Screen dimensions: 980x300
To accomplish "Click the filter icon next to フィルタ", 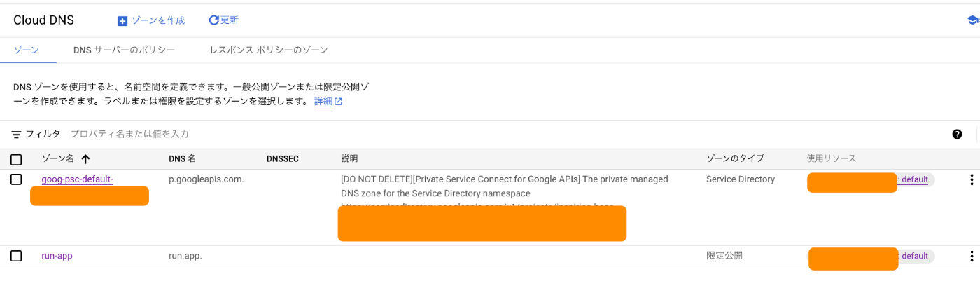I will (x=16, y=134).
